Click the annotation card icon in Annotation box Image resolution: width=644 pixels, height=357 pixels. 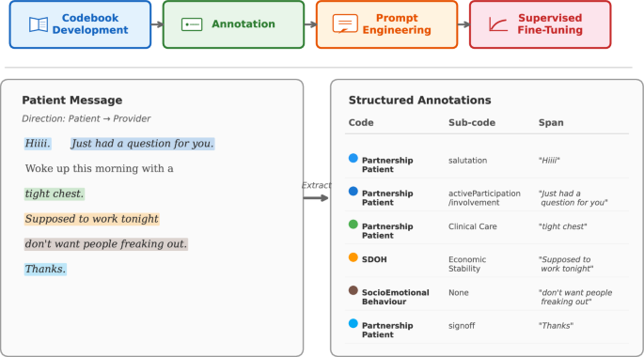coord(192,24)
